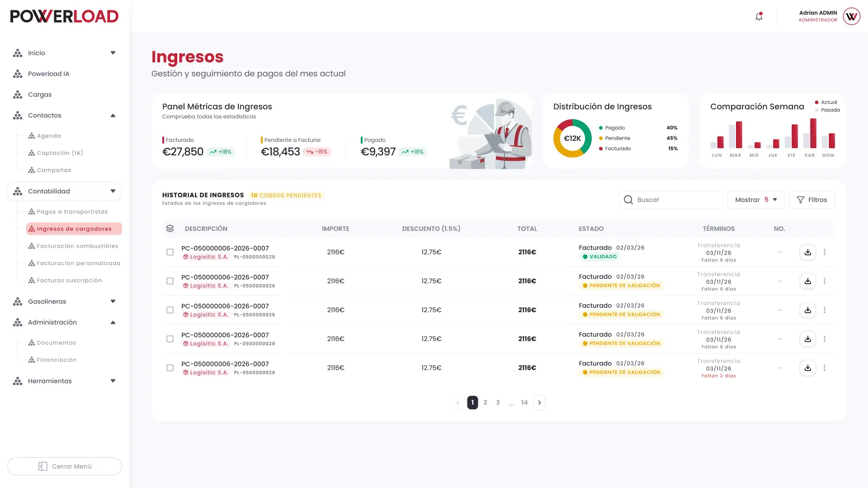The width and height of the screenshot is (868, 488).
Task: Select Ingresos de cargadores menu item
Action: click(x=74, y=229)
